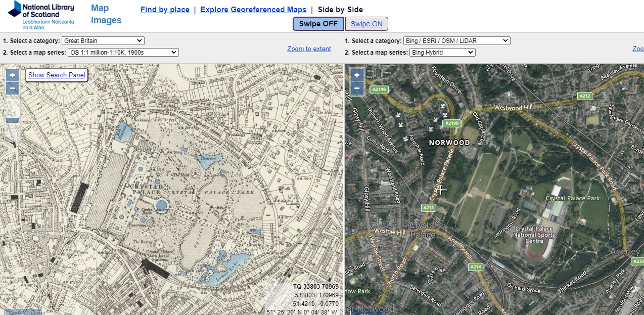The height and width of the screenshot is (315, 644).
Task: Show the Search Panel
Action: pyautogui.click(x=57, y=75)
